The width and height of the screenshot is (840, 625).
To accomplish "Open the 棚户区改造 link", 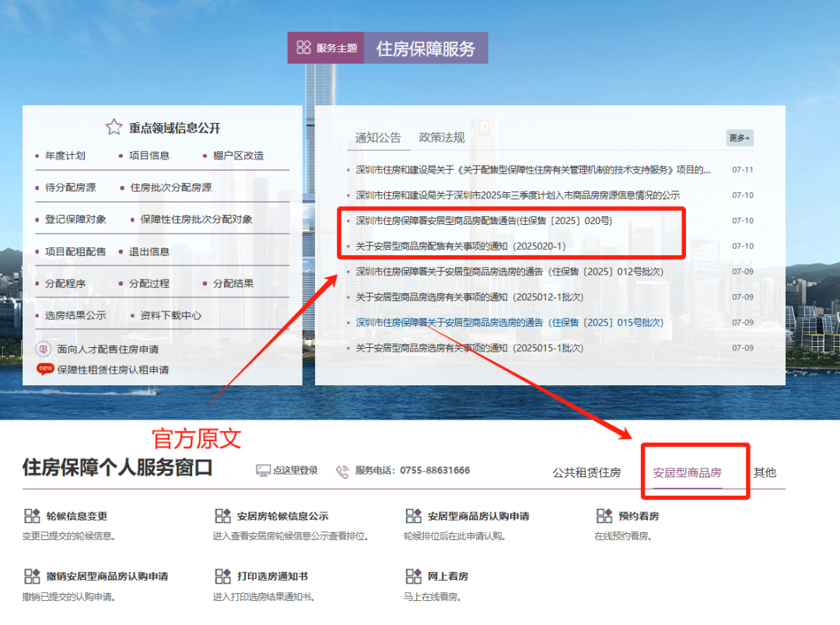I will 238,156.
